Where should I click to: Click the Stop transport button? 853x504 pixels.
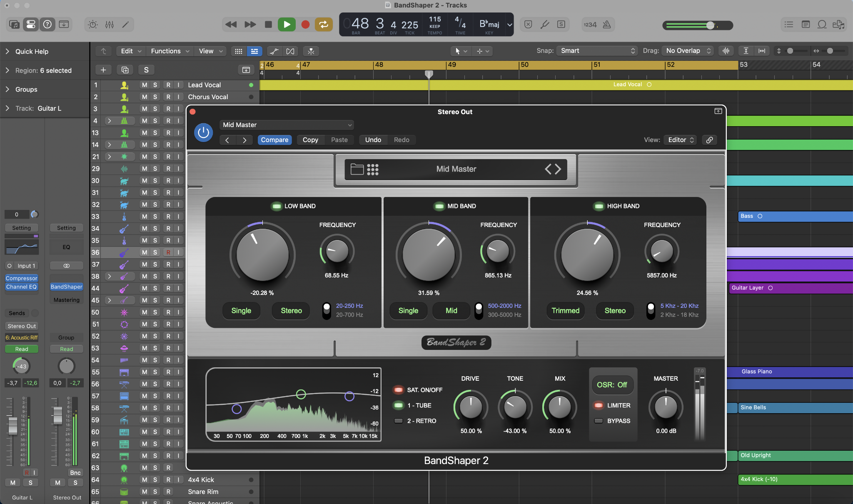(x=269, y=25)
